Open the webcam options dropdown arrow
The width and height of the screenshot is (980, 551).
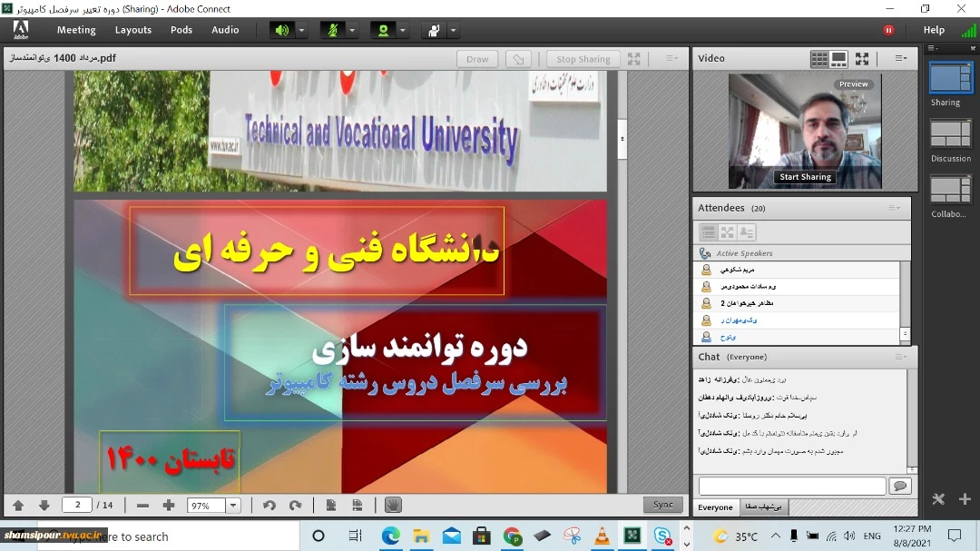[403, 30]
